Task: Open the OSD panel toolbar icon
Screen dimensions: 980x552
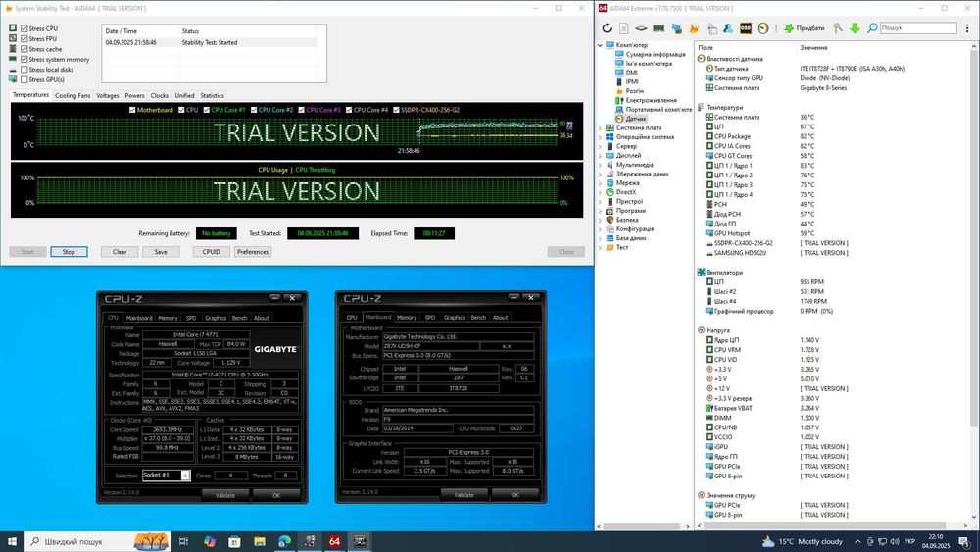Action: tap(746, 28)
